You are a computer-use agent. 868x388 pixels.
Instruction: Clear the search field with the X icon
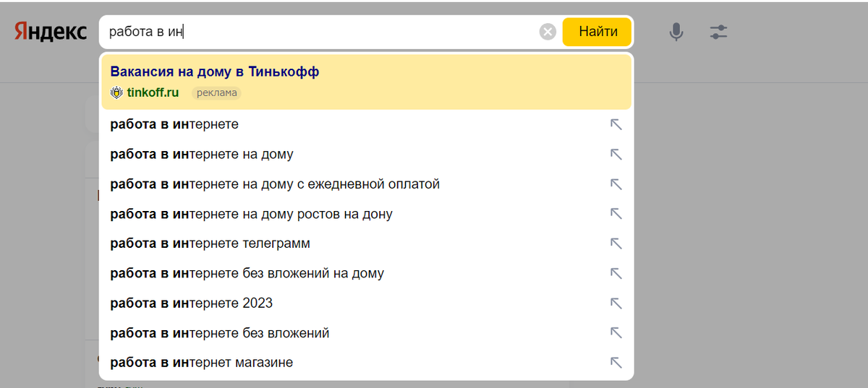point(548,32)
